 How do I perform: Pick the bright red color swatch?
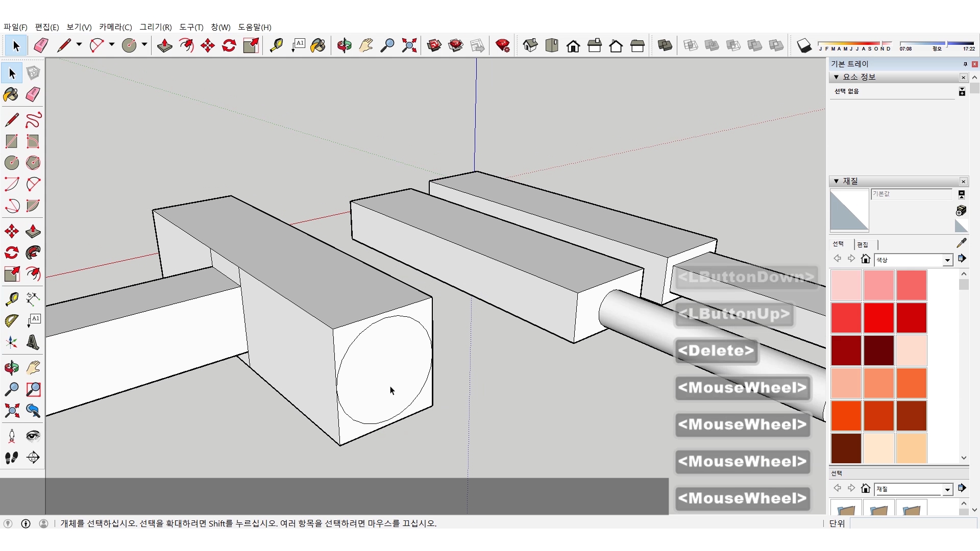click(878, 317)
